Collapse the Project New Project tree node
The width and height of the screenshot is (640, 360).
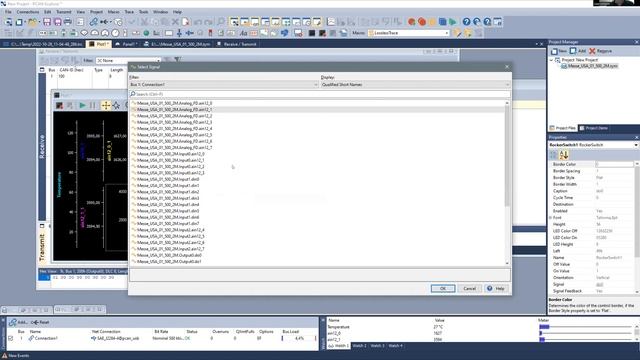[551, 60]
